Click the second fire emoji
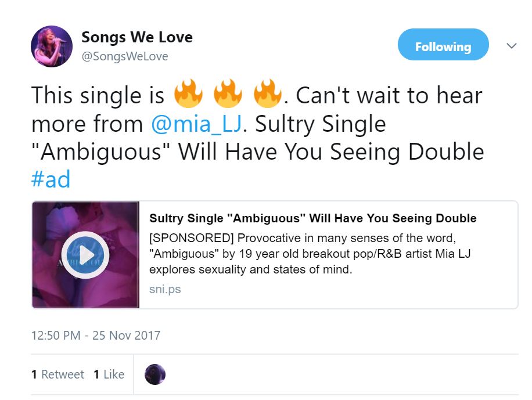The width and height of the screenshot is (532, 400). click(x=228, y=93)
